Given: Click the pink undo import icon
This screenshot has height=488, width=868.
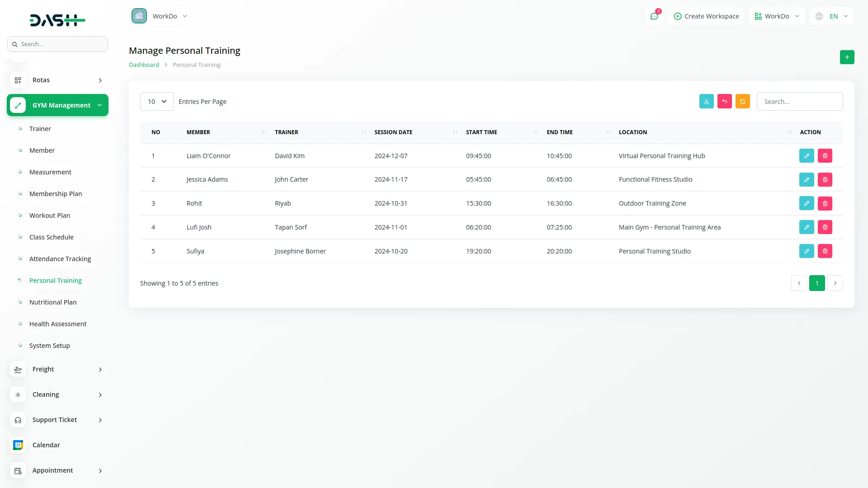Looking at the screenshot, I should pyautogui.click(x=724, y=101).
